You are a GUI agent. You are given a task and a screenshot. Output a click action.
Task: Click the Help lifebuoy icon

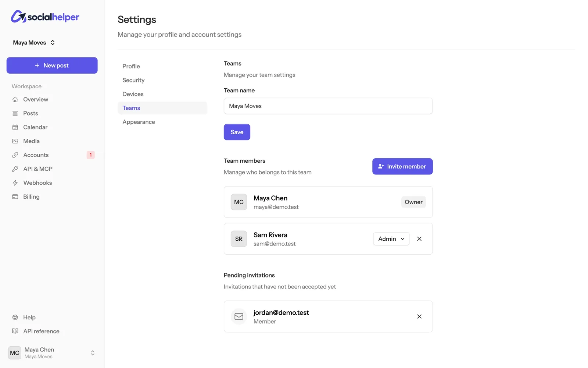click(x=15, y=317)
